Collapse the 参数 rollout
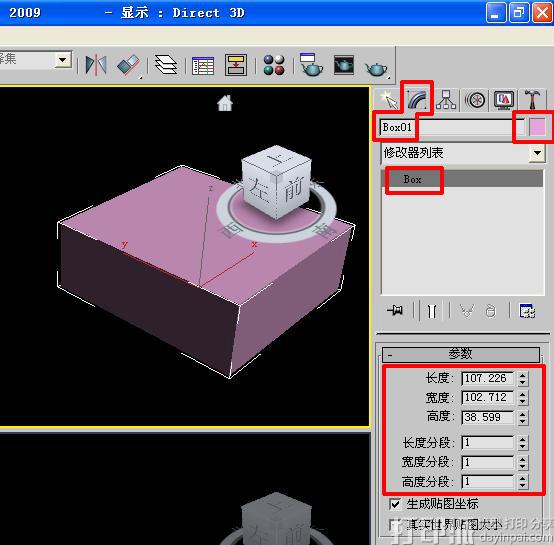This screenshot has width=554, height=545. pyautogui.click(x=461, y=354)
